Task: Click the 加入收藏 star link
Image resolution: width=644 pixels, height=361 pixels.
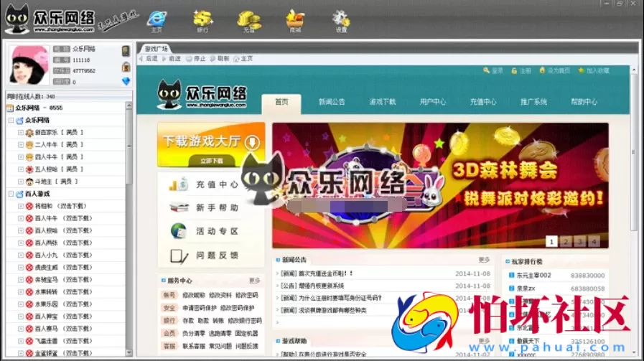Action: coord(594,70)
